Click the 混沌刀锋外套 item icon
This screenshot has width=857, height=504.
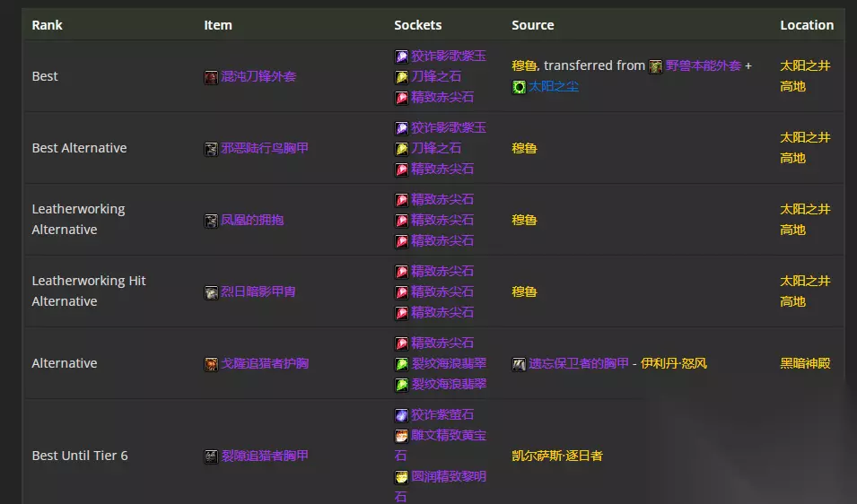pos(211,77)
